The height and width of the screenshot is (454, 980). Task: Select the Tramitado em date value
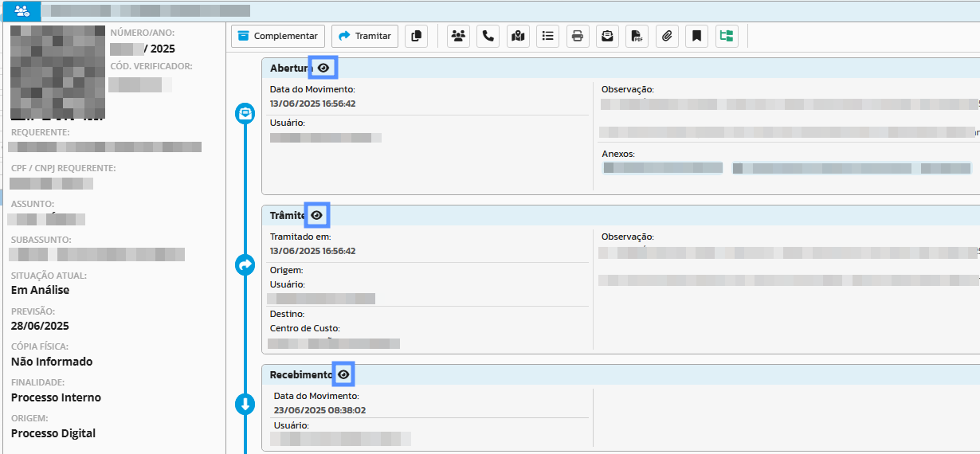click(312, 251)
